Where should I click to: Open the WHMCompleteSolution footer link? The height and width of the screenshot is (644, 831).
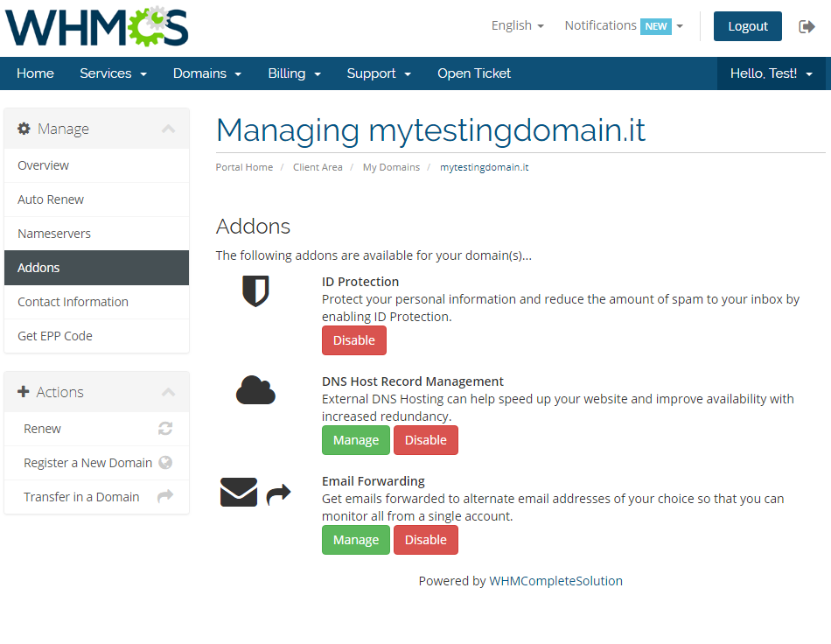[555, 581]
